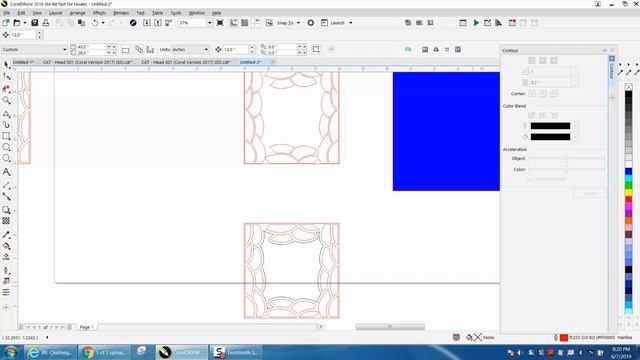Click the green Play macro icon

pyautogui.click(x=476, y=23)
